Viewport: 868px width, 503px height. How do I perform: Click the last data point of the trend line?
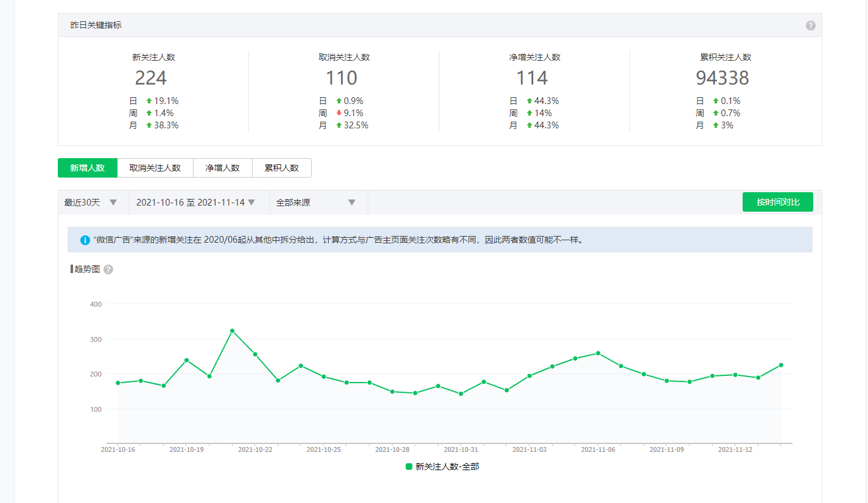[781, 365]
